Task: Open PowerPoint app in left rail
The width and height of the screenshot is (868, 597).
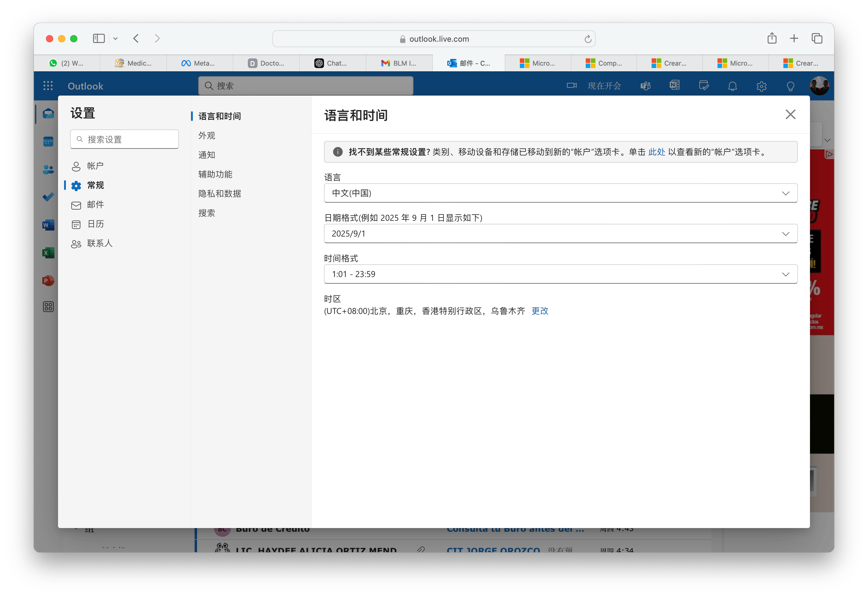Action: click(x=48, y=281)
